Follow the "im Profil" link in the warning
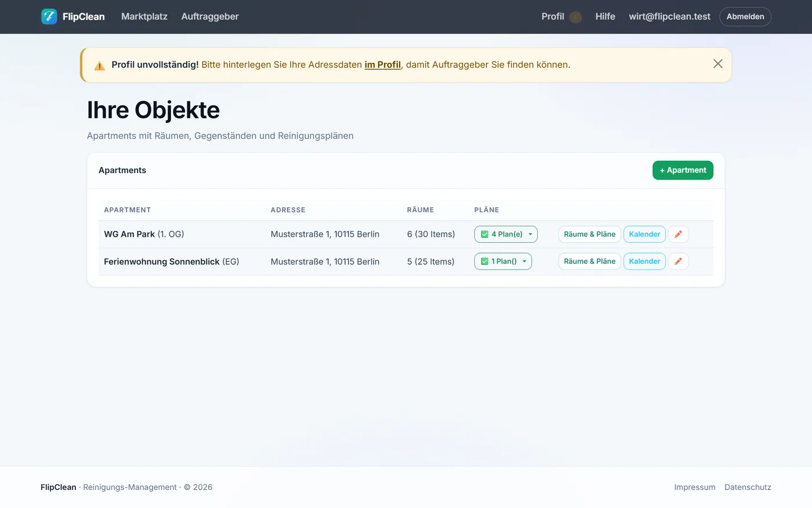This screenshot has width=812, height=508. 383,64
